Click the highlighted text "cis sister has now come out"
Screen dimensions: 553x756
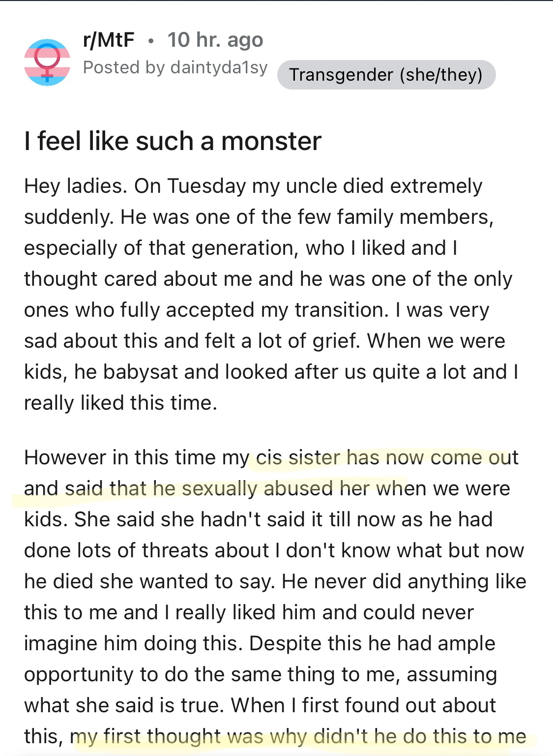click(x=386, y=458)
